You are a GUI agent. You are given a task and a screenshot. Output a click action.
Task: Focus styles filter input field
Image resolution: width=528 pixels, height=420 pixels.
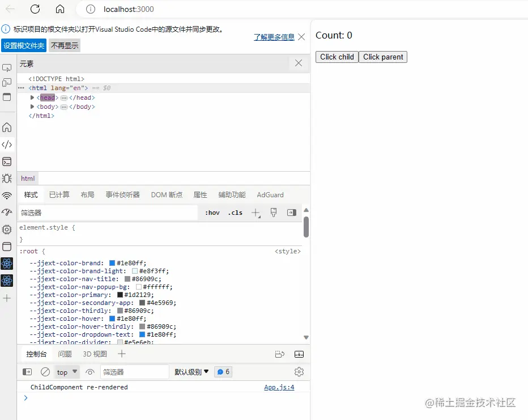coord(108,213)
